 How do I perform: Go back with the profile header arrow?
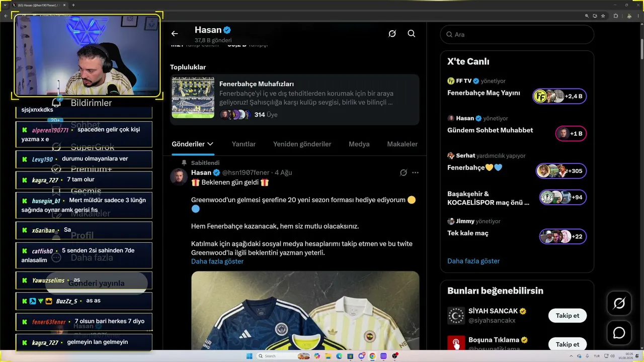175,34
